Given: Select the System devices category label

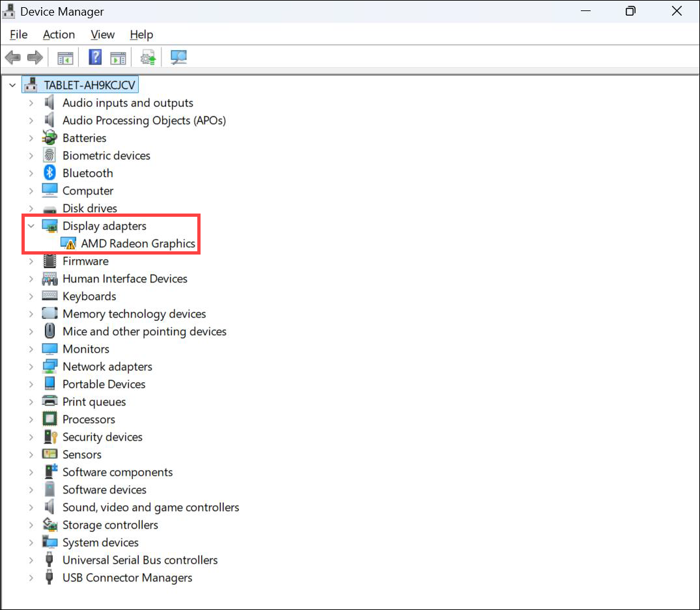Looking at the screenshot, I should click(x=100, y=542).
